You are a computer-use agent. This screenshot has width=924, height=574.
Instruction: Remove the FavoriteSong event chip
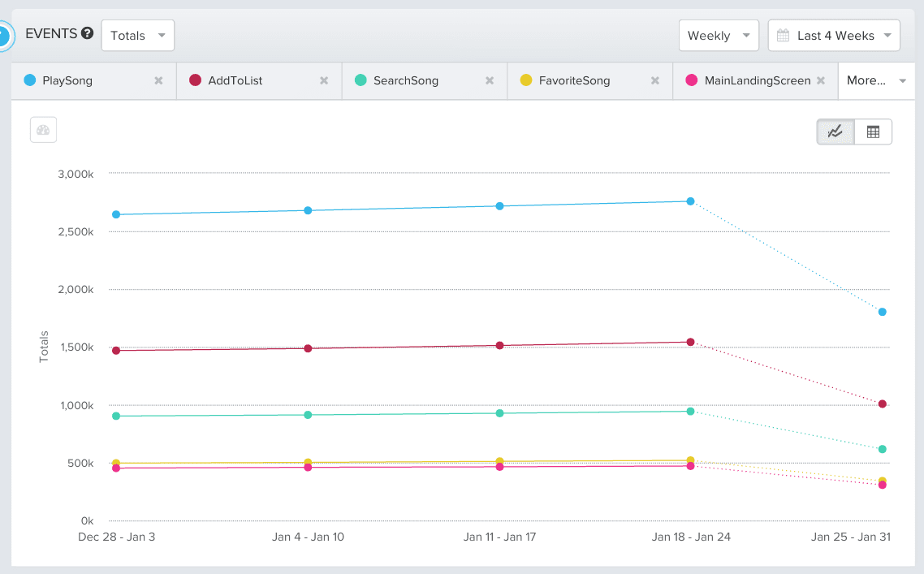(x=655, y=80)
